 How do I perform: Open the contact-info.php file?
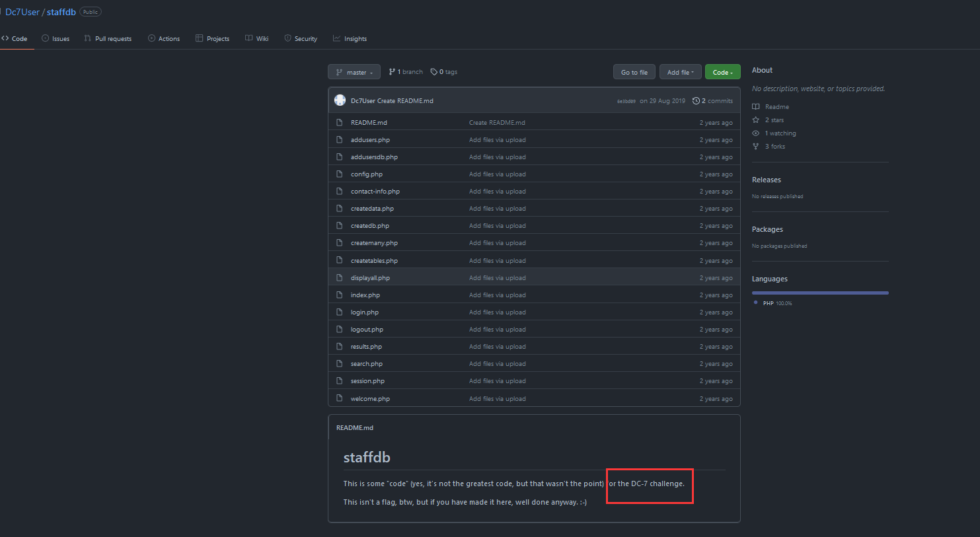coord(375,192)
